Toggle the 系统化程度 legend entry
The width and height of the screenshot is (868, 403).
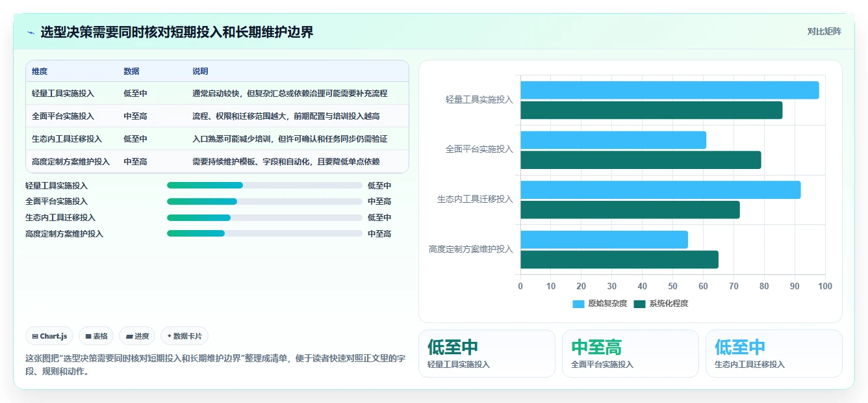coord(661,304)
